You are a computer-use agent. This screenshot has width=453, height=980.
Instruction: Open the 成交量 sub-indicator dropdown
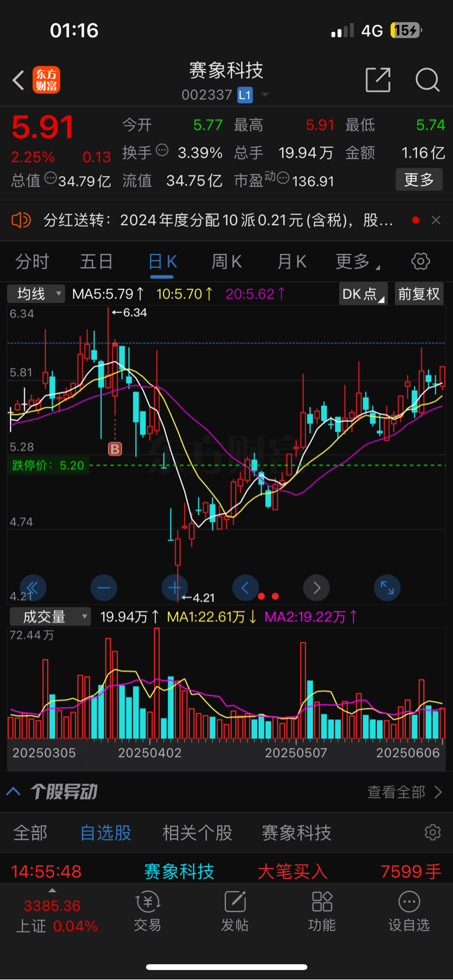click(x=50, y=616)
